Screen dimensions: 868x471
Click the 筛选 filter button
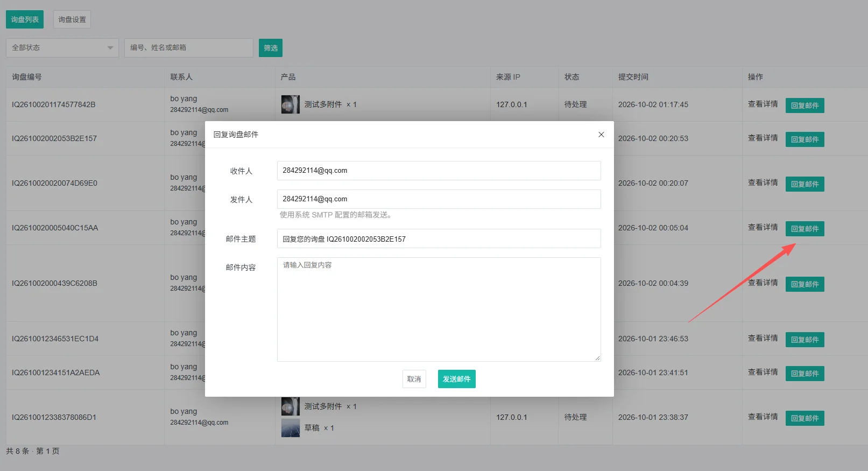(271, 48)
